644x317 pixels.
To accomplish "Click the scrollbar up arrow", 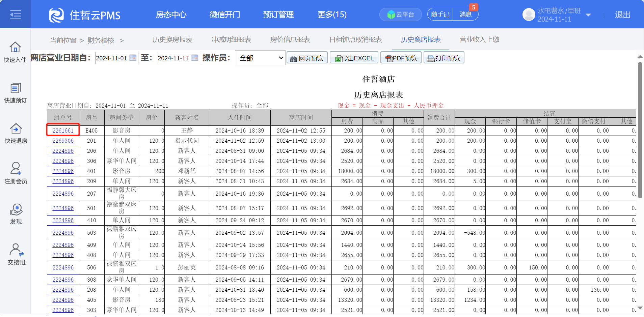I will click(640, 56).
